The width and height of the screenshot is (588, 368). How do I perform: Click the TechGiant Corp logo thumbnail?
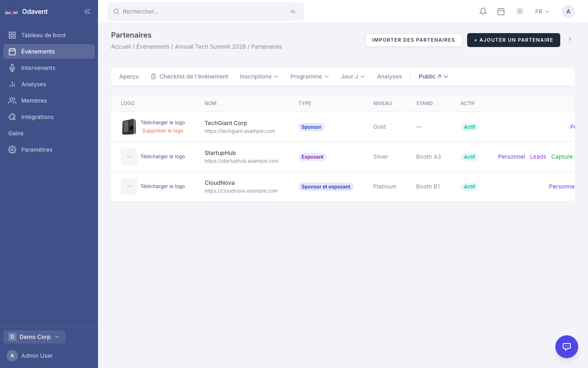click(129, 127)
